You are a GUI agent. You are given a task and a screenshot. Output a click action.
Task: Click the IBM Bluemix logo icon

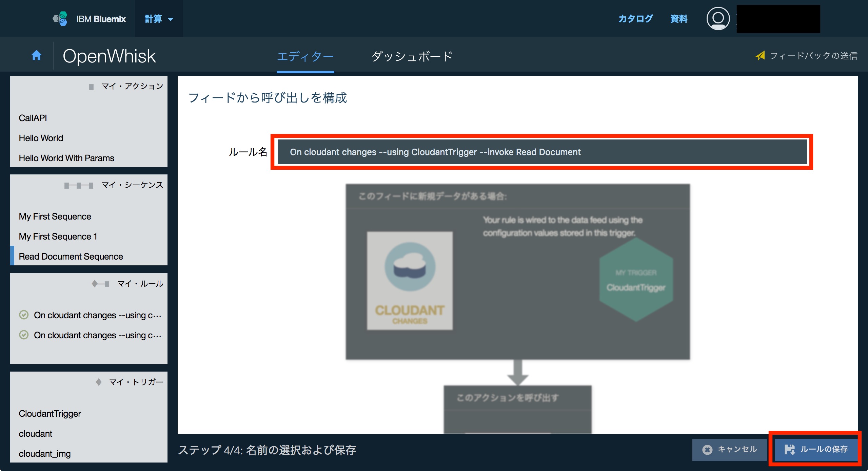click(x=60, y=19)
